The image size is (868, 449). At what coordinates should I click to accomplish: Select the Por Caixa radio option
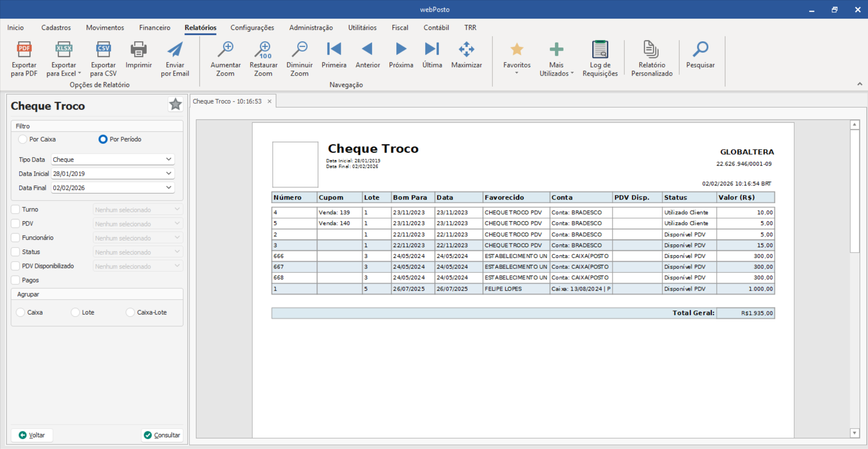click(23, 139)
